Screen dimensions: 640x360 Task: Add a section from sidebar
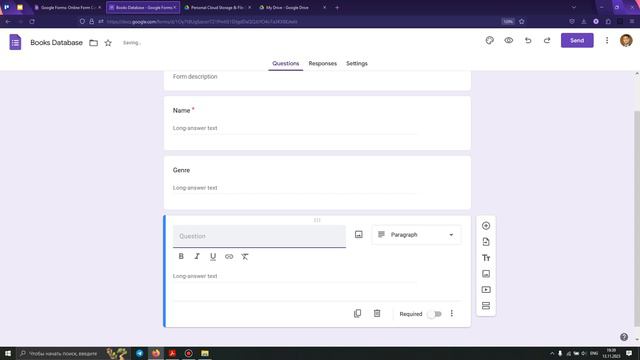(486, 306)
